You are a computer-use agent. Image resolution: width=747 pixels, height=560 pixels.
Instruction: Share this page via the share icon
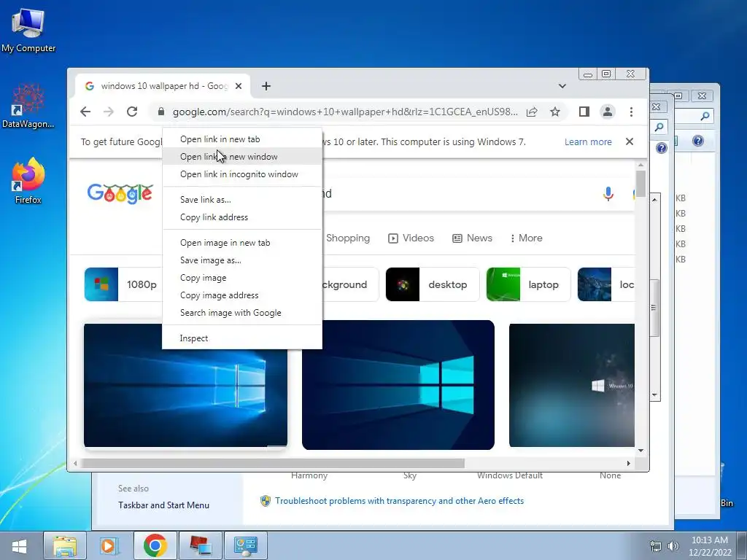tap(532, 112)
